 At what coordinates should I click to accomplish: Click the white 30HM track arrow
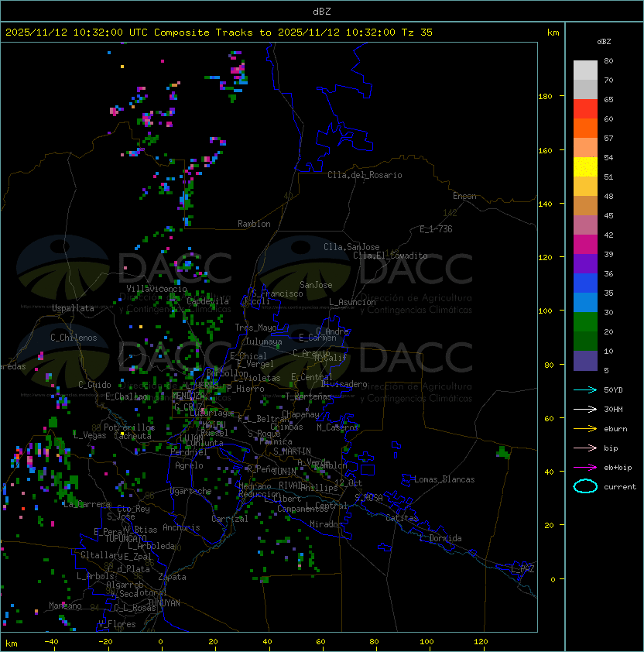pos(585,410)
